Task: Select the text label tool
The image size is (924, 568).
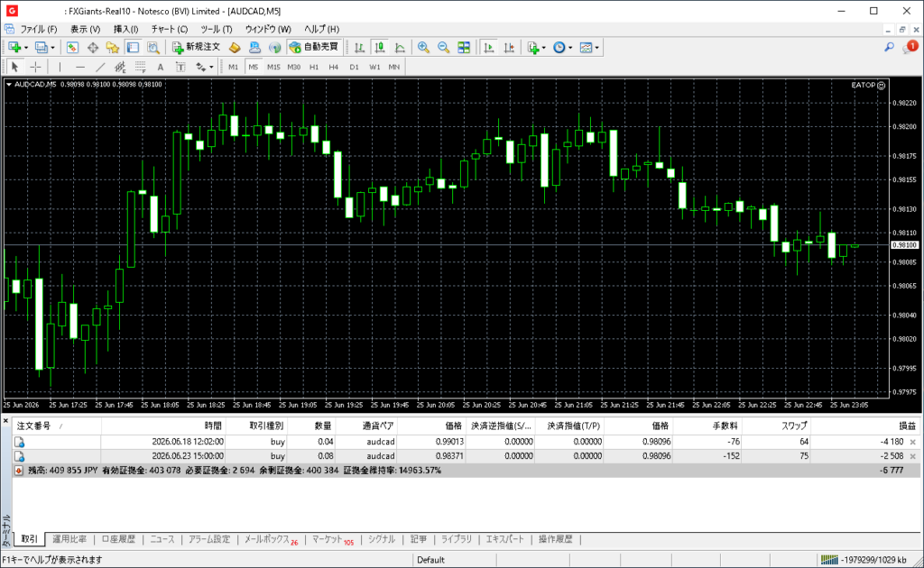Action: (x=161, y=67)
